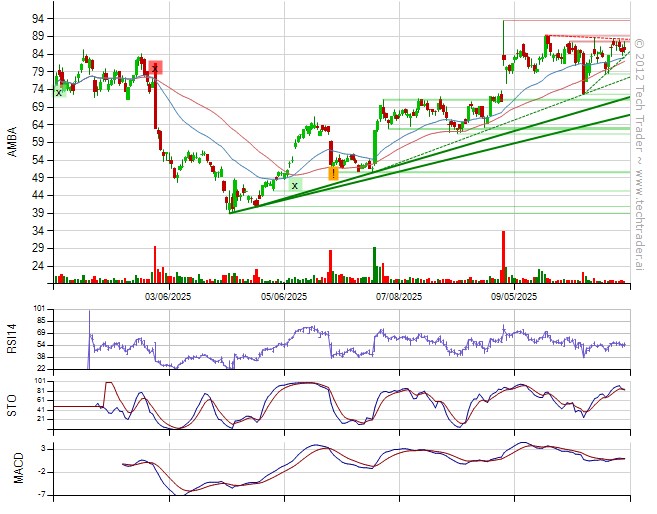Viewport: 657px width, 514px height.
Task: Click the tallest red volume bar near 09/05/2025
Action: [503, 256]
